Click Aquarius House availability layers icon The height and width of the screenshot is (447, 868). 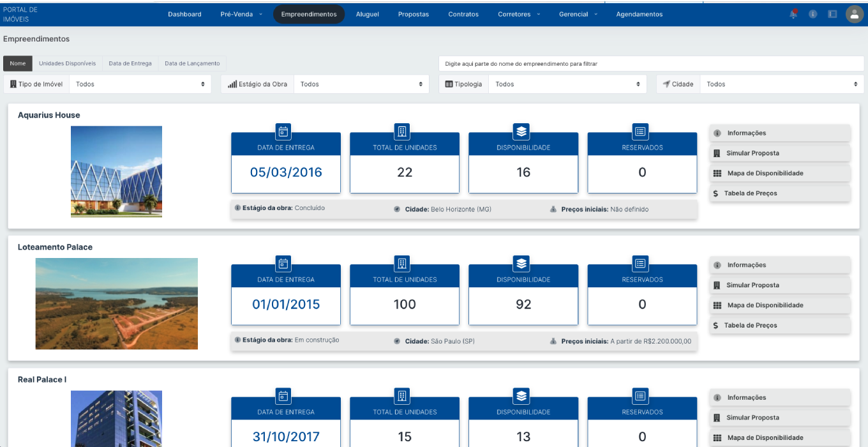point(521,132)
